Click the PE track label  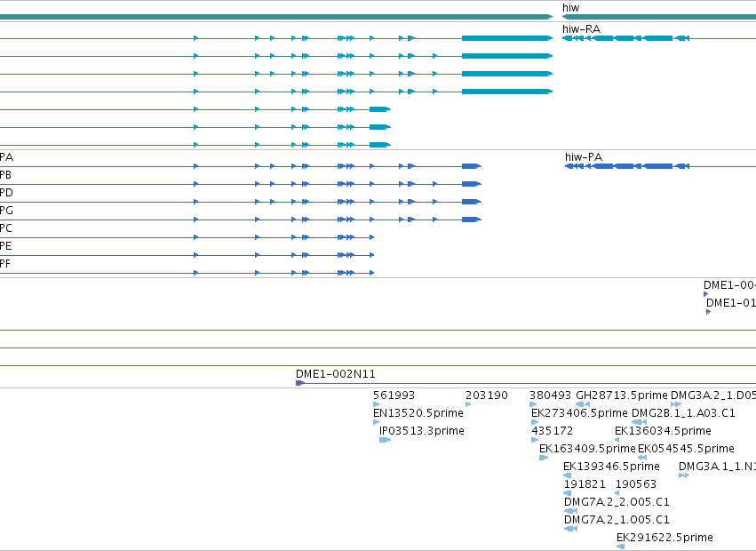pyautogui.click(x=6, y=246)
